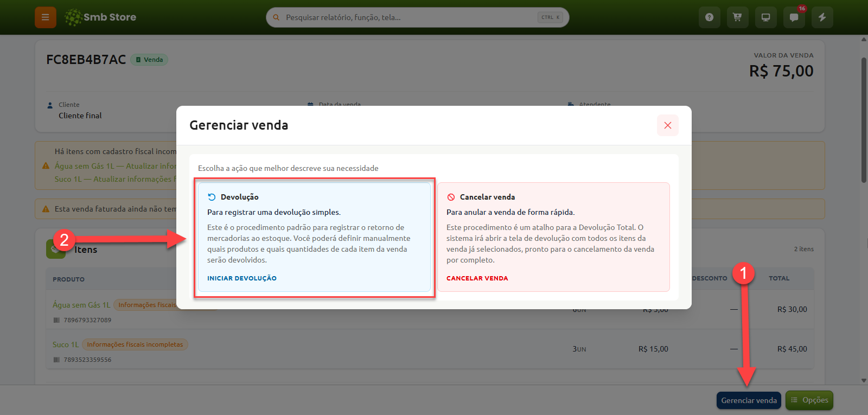Click the R$ 45,00 total cell

coord(792,349)
